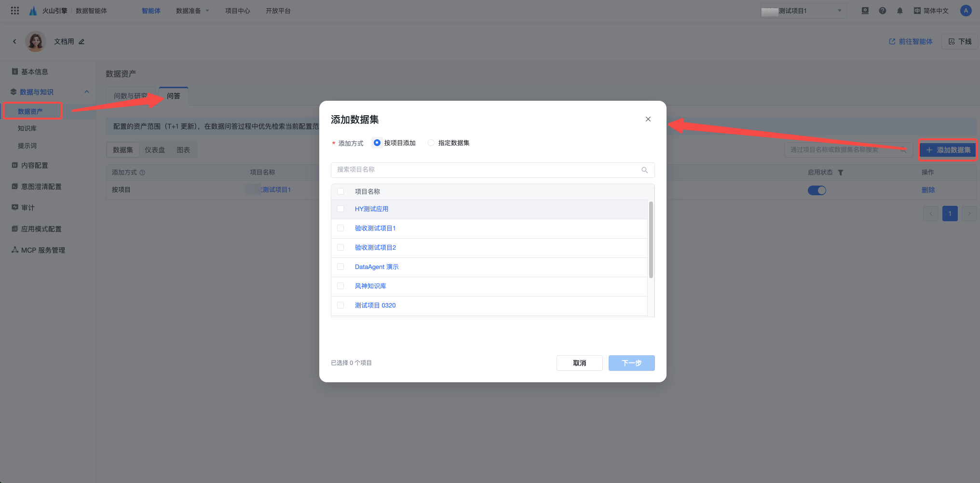The height and width of the screenshot is (483, 980).
Task: Click the 取消 button
Action: point(579,363)
